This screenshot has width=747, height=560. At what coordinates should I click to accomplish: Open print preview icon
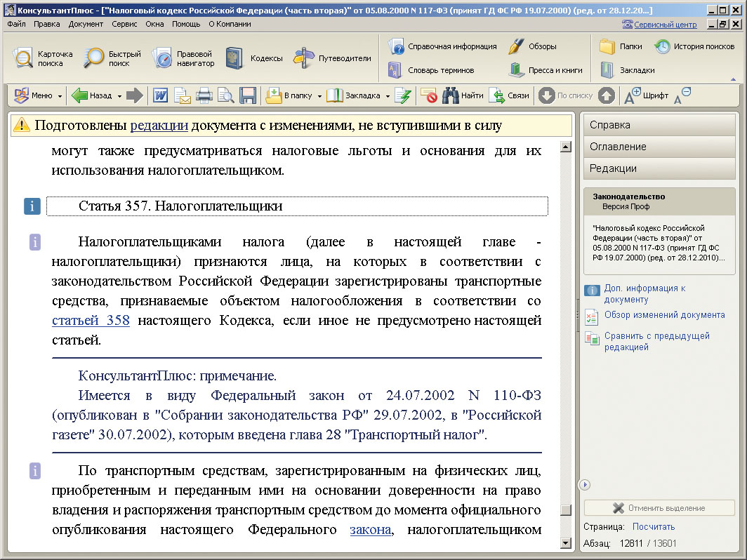(x=226, y=95)
